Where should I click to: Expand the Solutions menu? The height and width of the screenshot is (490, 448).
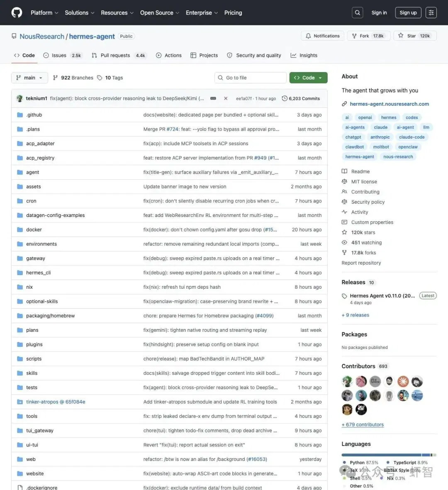(x=79, y=13)
